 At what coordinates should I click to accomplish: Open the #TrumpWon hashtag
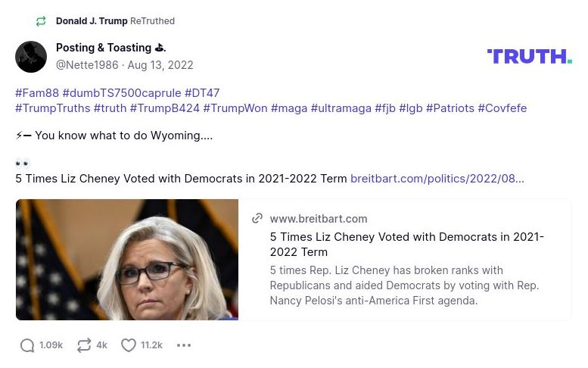click(235, 108)
